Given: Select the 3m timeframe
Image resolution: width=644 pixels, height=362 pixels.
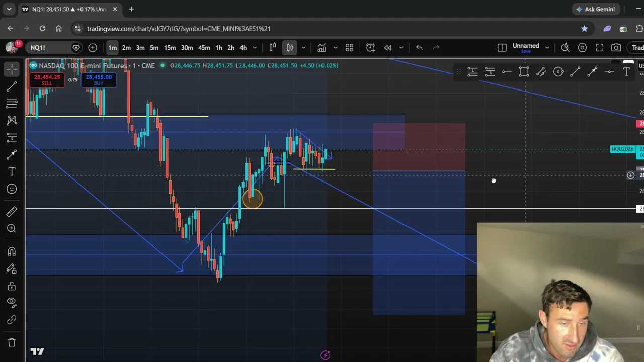Looking at the screenshot, I should point(140,48).
